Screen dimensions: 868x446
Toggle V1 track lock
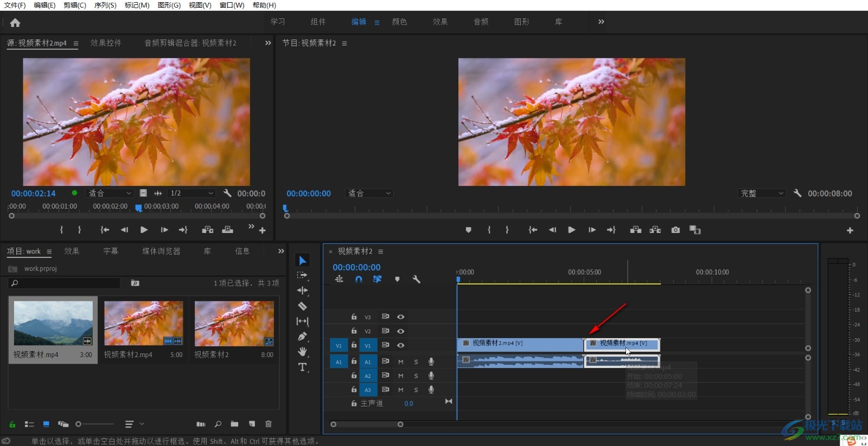tap(354, 345)
